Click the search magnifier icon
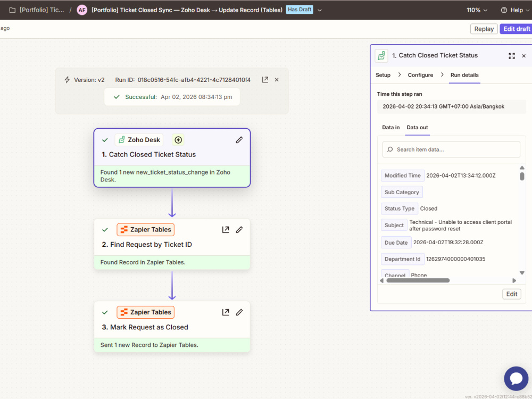The width and height of the screenshot is (532, 399). click(390, 149)
